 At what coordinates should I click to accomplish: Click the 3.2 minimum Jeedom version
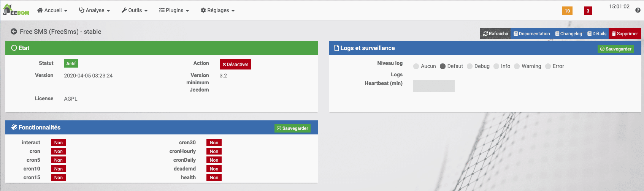223,76
